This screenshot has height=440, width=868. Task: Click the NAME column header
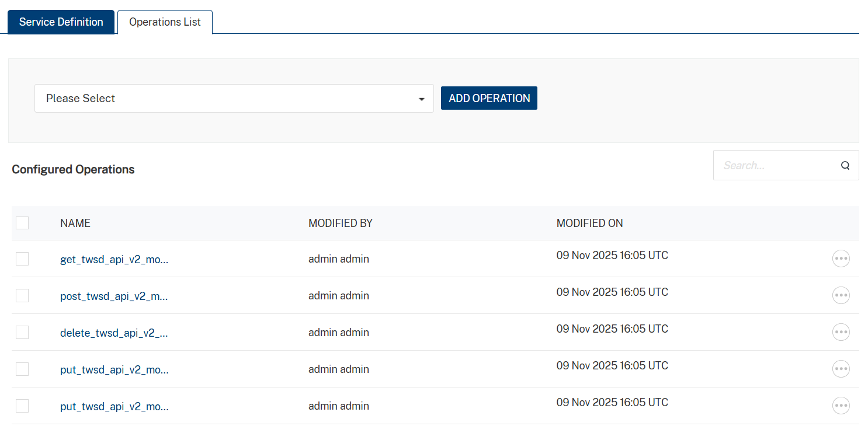75,223
